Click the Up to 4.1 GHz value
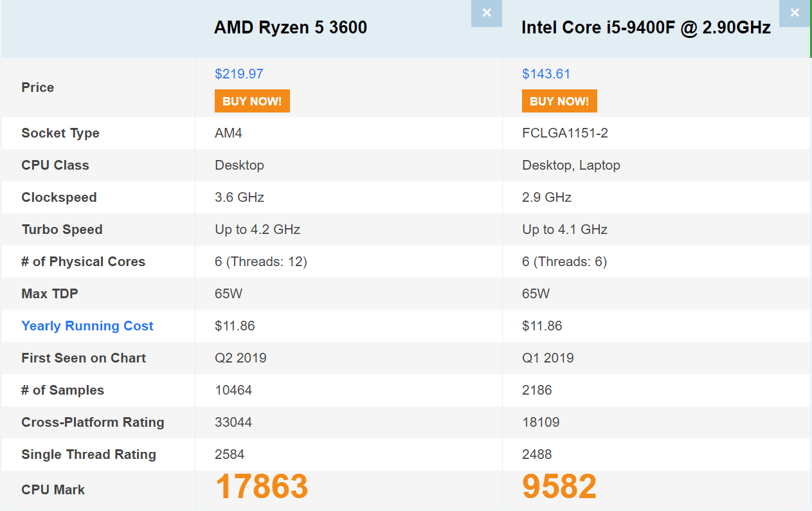 (x=565, y=229)
